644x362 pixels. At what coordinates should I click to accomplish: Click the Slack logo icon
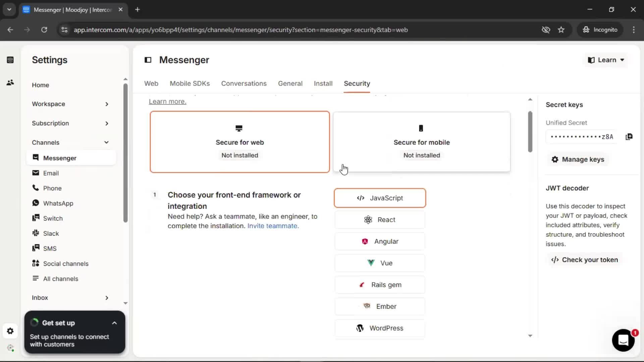(36, 233)
